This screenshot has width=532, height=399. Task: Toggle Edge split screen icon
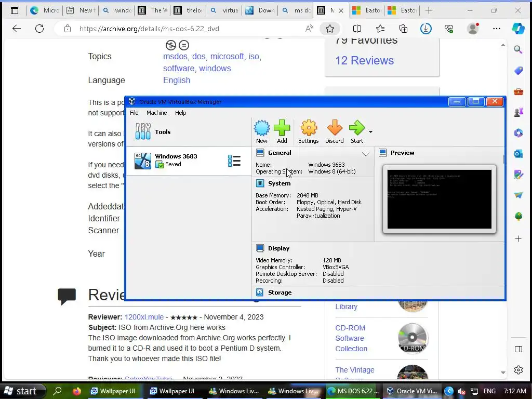click(357, 29)
